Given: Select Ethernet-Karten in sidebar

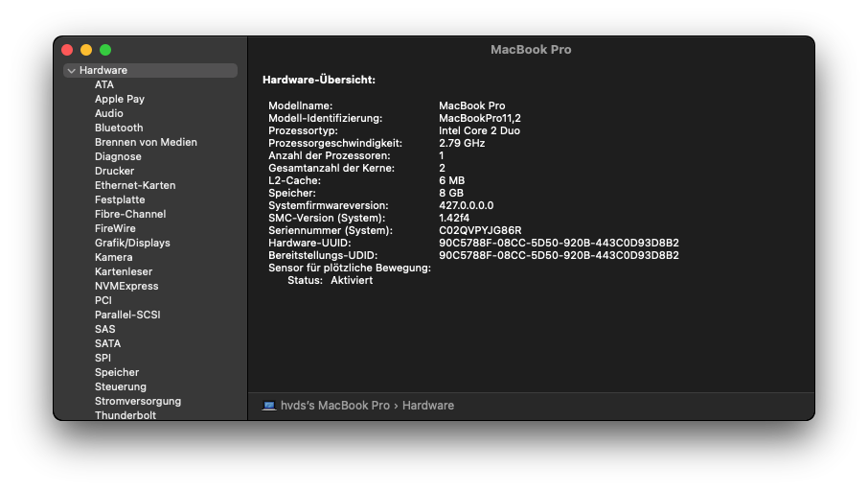Looking at the screenshot, I should (135, 186).
